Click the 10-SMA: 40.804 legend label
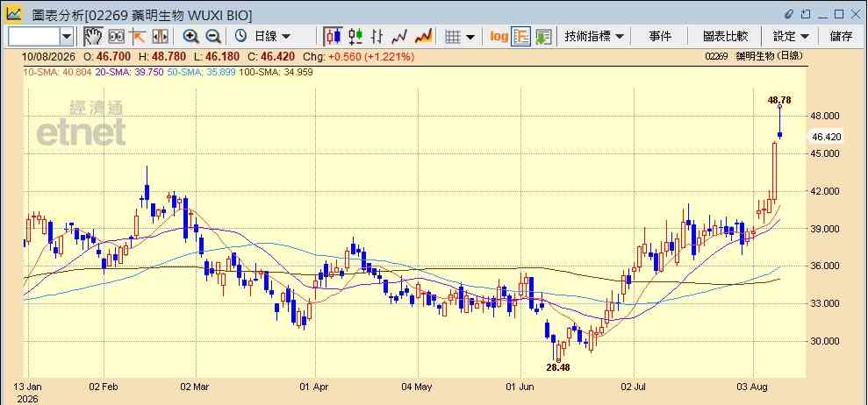 coord(58,71)
